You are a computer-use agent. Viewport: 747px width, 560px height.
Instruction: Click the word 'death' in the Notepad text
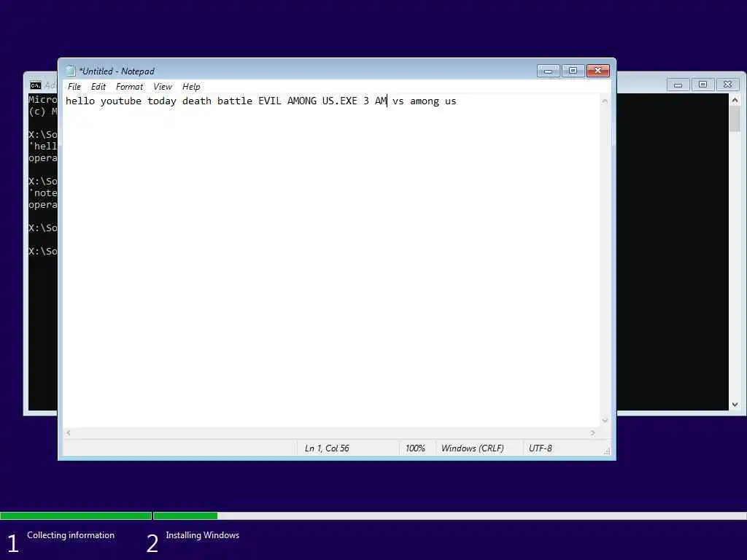coord(197,101)
